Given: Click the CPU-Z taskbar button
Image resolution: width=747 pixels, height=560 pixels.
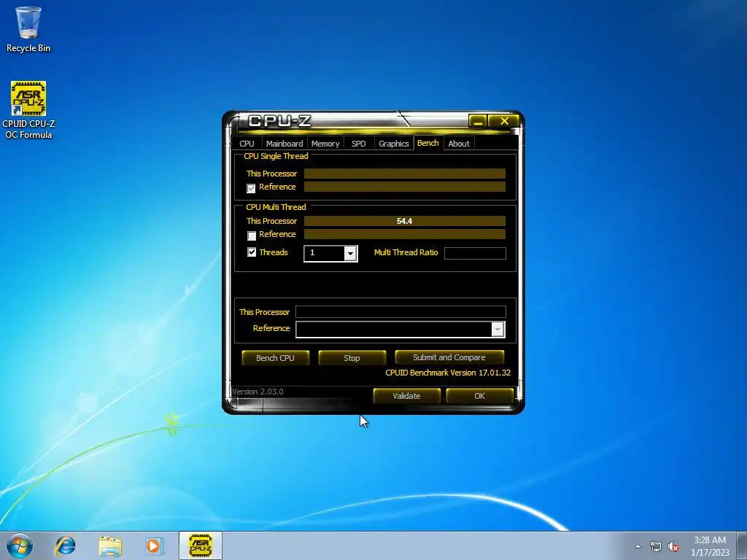Looking at the screenshot, I should [x=201, y=545].
